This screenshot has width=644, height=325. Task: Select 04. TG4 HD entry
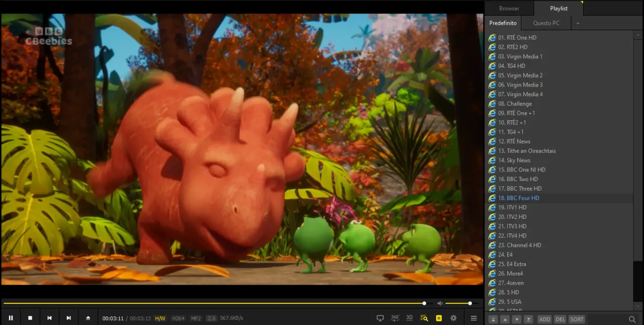pyautogui.click(x=559, y=66)
